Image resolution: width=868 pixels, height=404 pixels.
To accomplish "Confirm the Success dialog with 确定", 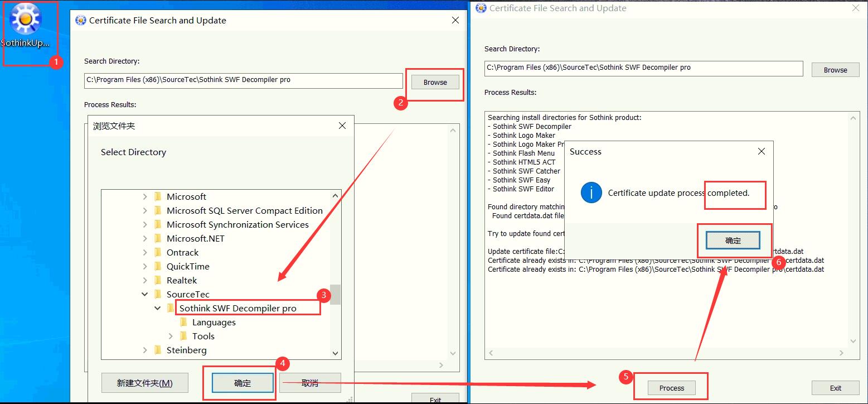I will point(733,241).
